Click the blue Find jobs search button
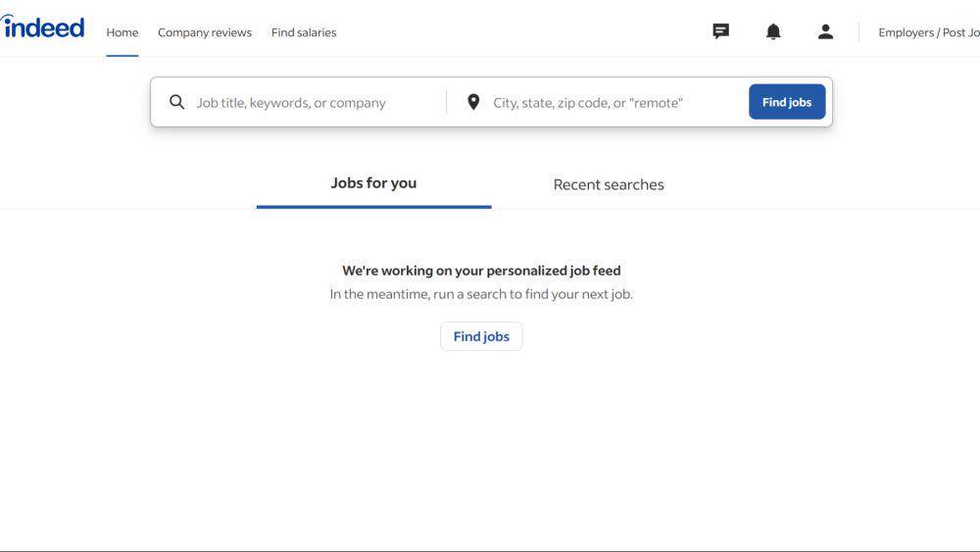The width and height of the screenshot is (980, 552). 787,102
